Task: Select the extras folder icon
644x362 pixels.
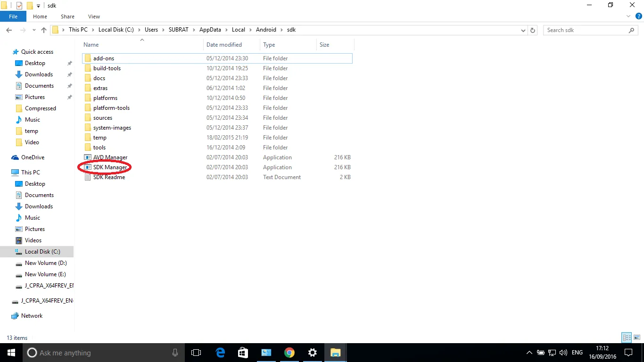Action: coord(88,88)
